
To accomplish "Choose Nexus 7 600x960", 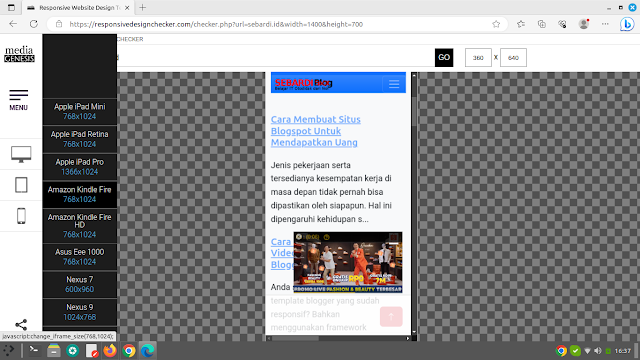I will (80, 284).
